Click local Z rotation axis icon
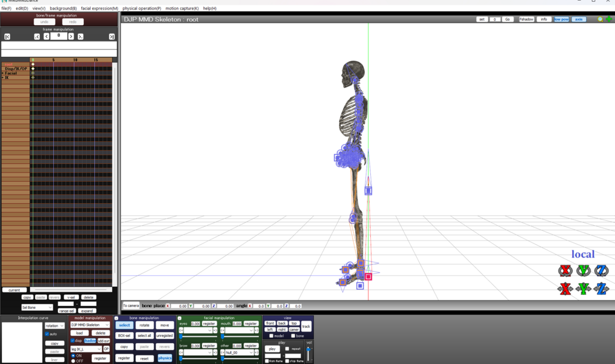Screen dimensions: 615x364 pyautogui.click(x=602, y=270)
